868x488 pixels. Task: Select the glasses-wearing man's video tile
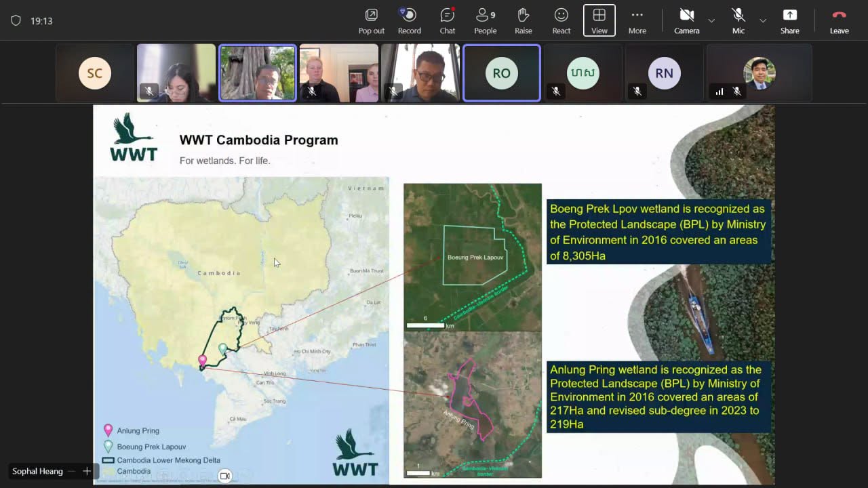pyautogui.click(x=420, y=73)
